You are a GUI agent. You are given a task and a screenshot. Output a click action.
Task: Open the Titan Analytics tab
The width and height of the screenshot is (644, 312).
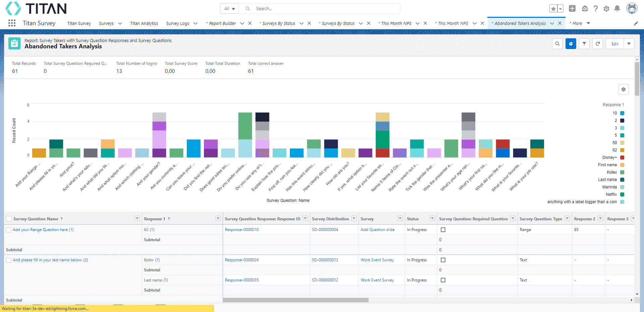[x=144, y=24]
